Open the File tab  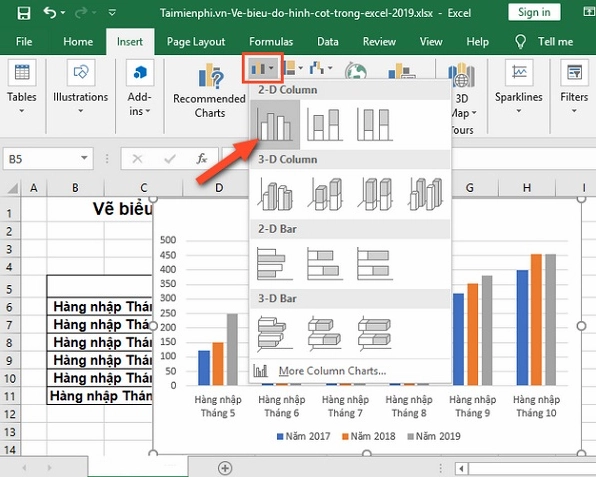click(x=24, y=41)
